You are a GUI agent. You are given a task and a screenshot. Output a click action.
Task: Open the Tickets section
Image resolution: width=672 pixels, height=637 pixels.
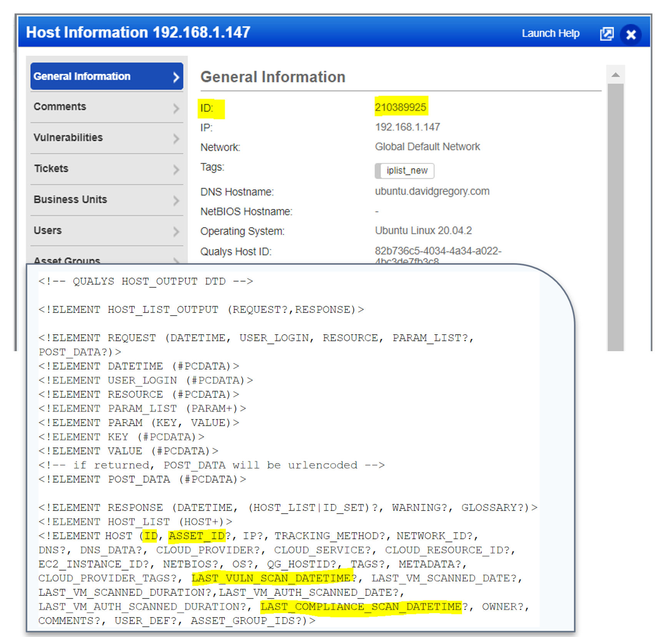tap(107, 169)
